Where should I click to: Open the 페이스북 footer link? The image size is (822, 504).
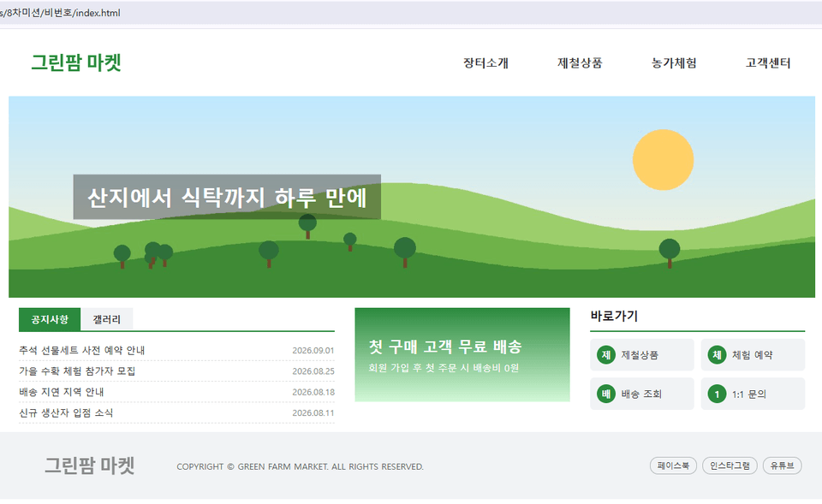point(673,465)
